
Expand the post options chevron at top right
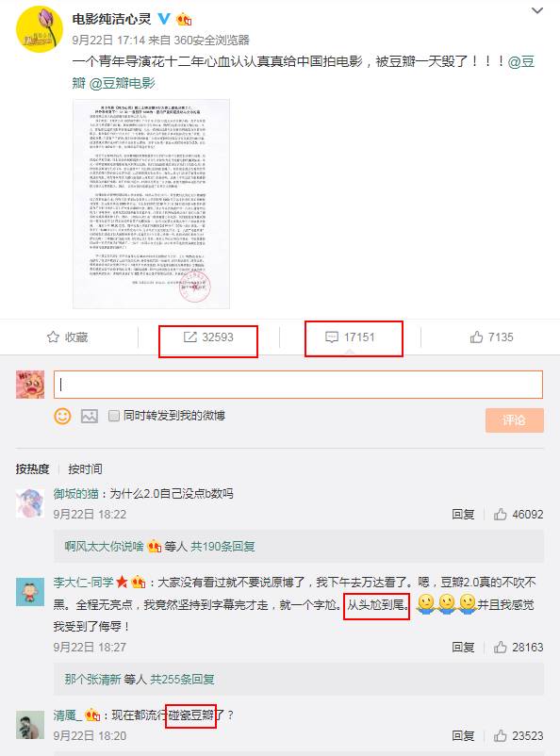(537, 10)
